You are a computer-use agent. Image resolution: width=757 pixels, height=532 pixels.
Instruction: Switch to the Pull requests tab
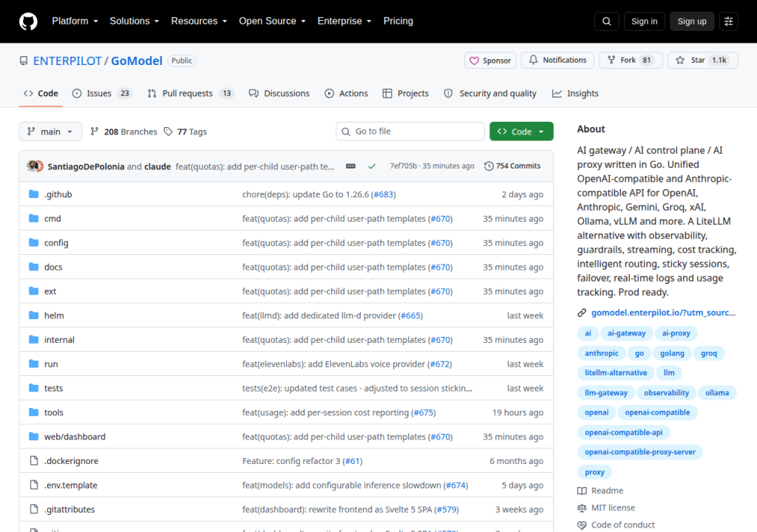pyautogui.click(x=190, y=94)
